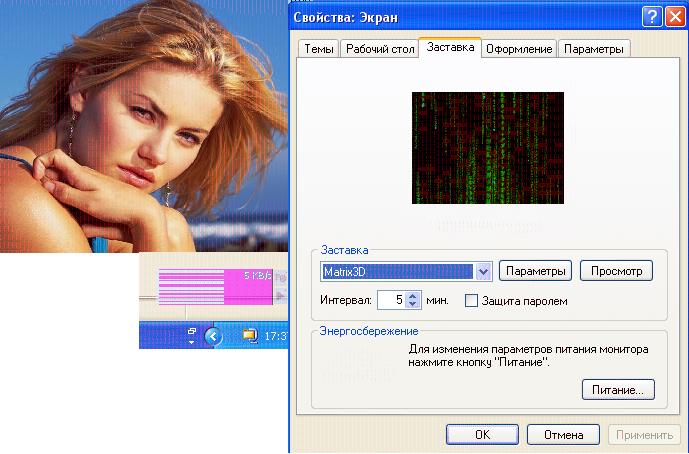This screenshot has height=454, width=689.
Task: Click the interval minutes input field
Action: click(391, 300)
